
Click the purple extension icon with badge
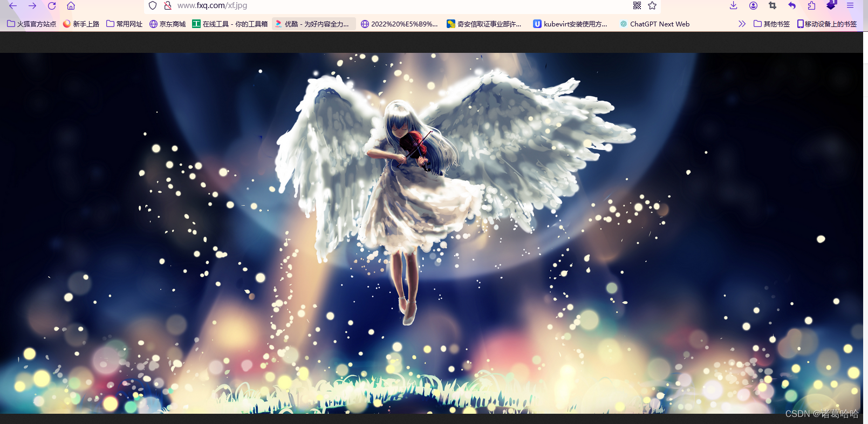click(x=831, y=5)
